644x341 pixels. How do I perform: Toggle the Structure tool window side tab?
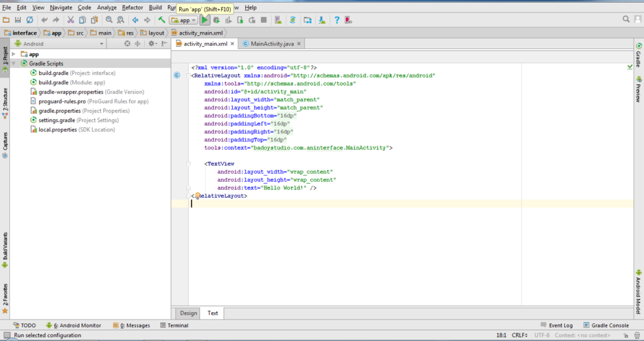pos(5,102)
